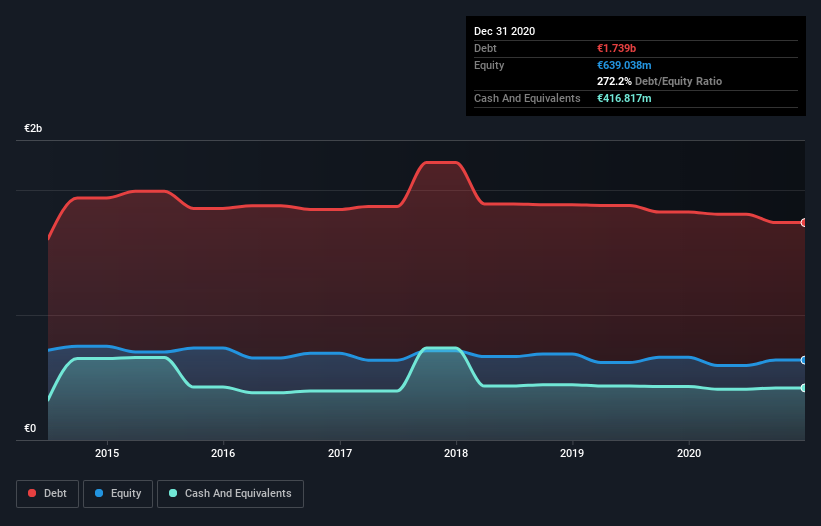The image size is (821, 526).
Task: Click the teal Cash endpoint marker on chart
Action: click(804, 388)
